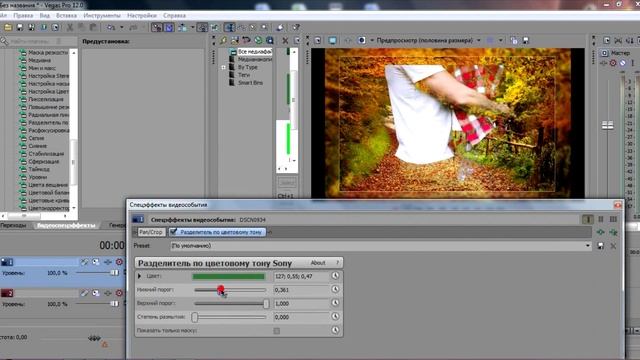Open the Справка menu

point(174,16)
